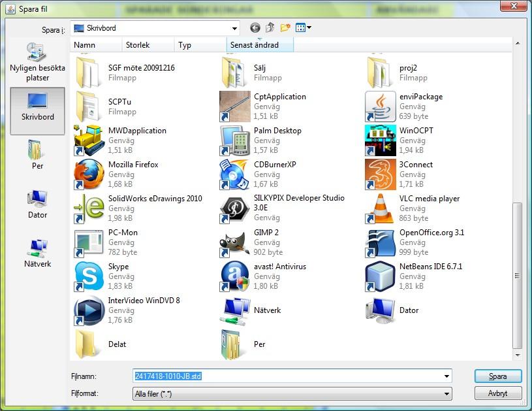532x411 pixels.
Task: Select the PC-Mon shortcut
Action: (106, 242)
